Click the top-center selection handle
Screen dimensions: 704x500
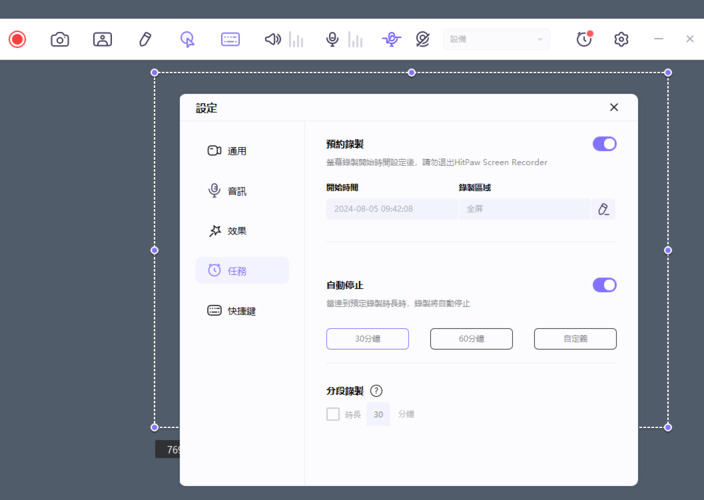coord(411,72)
